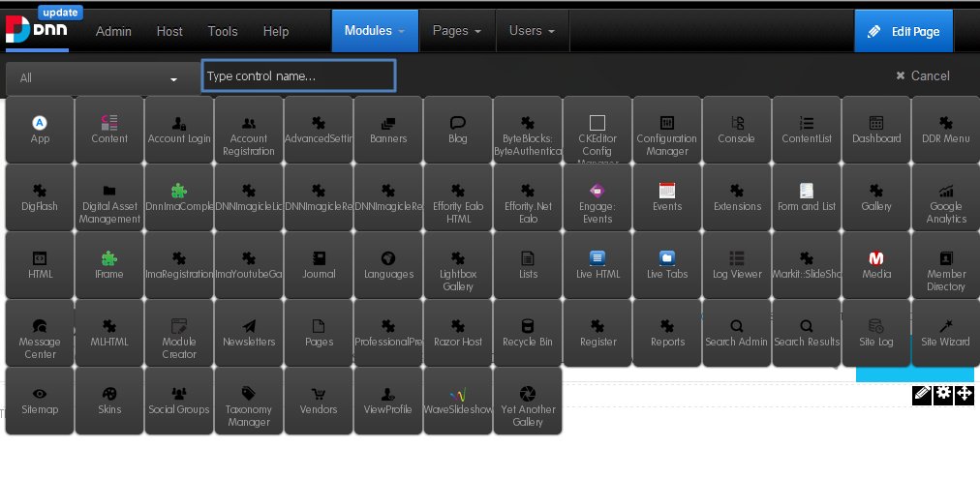This screenshot has height=478, width=980.
Task: Open the Admin menu
Action: click(113, 31)
